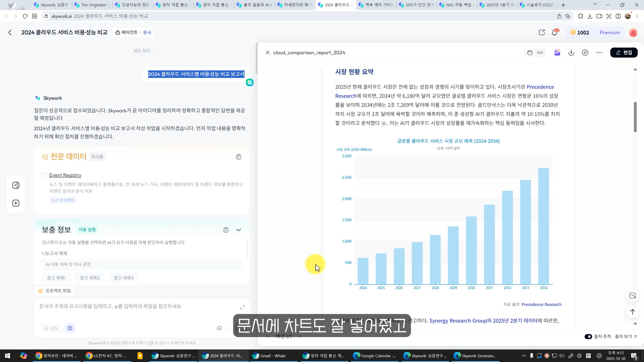Toggle the web search globe option
This screenshot has width=644, height=362.
pos(70,328)
